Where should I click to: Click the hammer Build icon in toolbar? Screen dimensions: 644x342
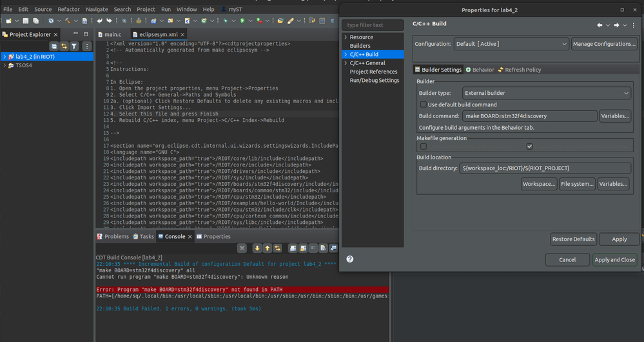[67, 21]
